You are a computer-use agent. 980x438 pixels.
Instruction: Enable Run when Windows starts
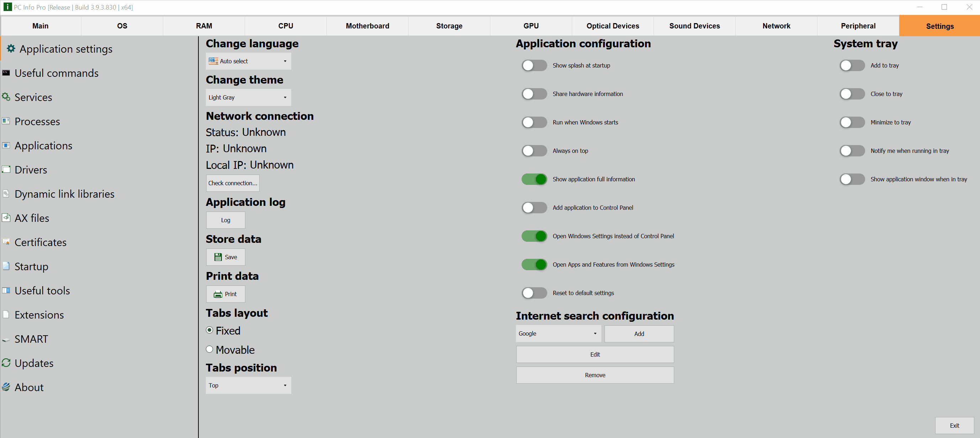(x=534, y=122)
